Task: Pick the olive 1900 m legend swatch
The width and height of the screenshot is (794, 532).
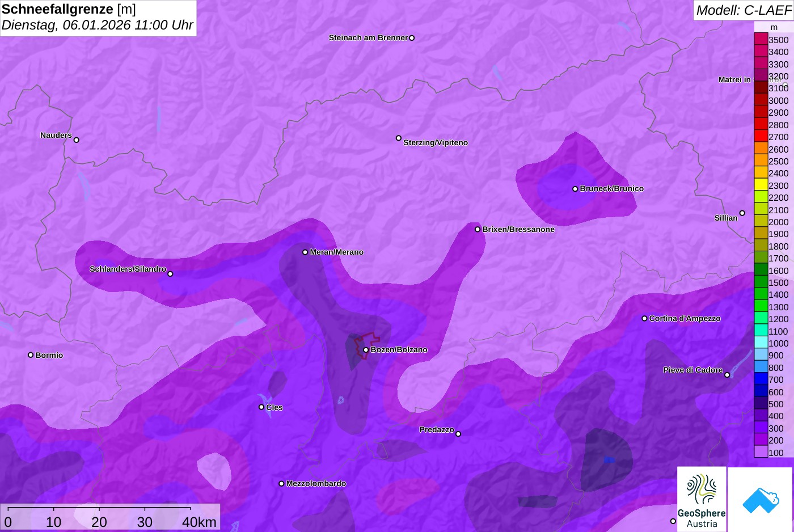Action: pyautogui.click(x=761, y=233)
